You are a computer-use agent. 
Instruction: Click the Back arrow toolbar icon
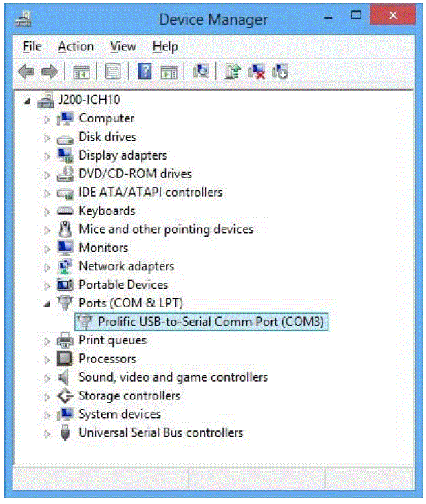coord(26,72)
